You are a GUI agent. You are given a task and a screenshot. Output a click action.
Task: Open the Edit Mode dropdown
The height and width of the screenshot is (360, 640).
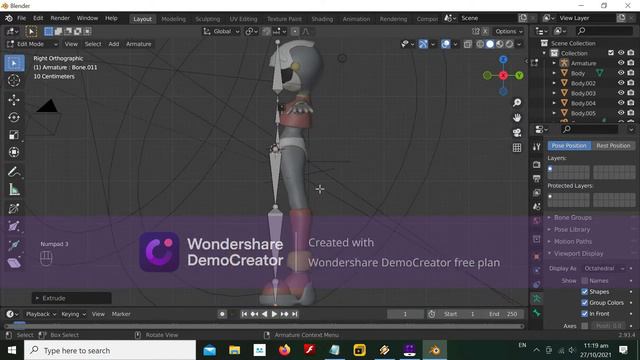[32, 44]
